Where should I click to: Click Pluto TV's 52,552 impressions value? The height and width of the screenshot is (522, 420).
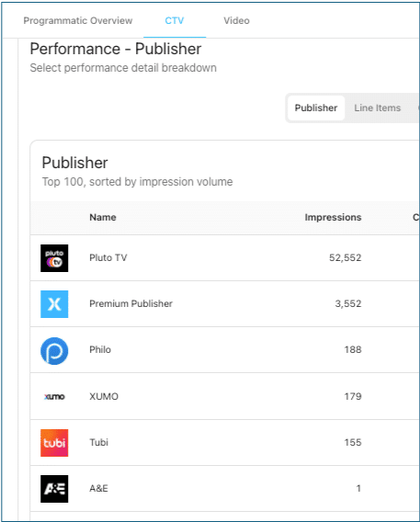(346, 257)
